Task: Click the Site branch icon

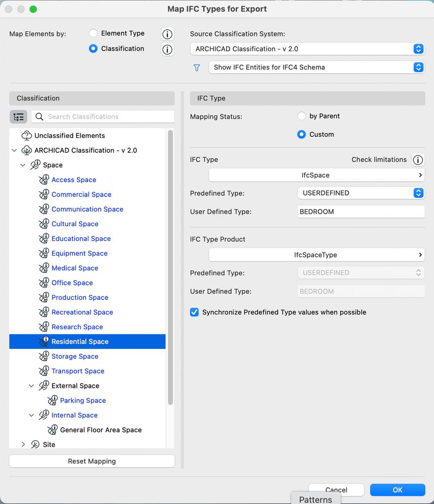Action: point(35,444)
